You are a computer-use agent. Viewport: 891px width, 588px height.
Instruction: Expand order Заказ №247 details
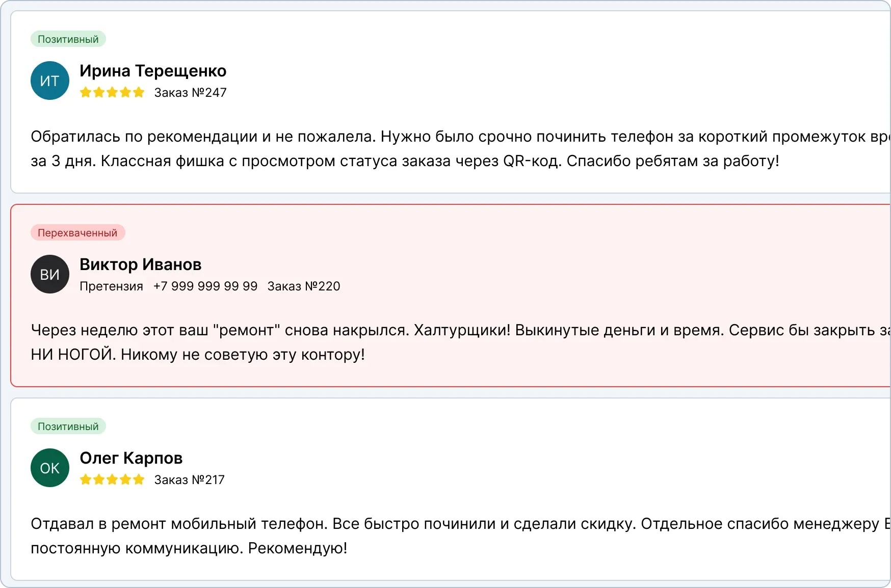point(190,92)
